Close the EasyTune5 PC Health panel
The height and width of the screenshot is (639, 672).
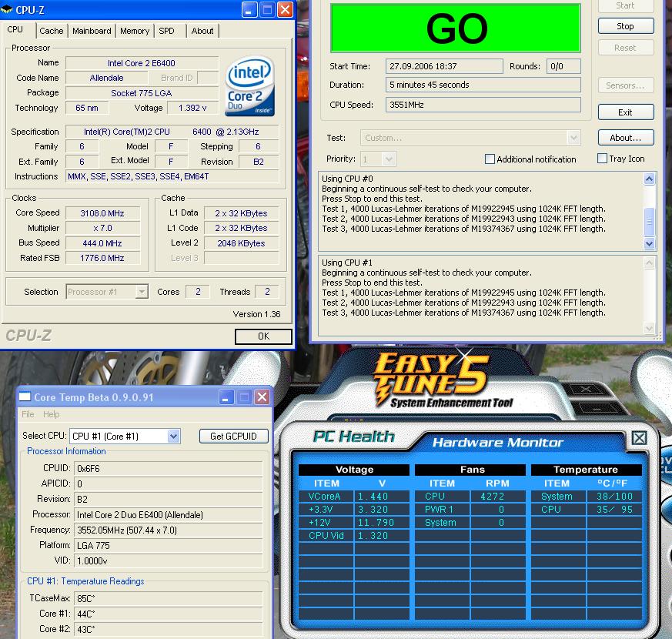pyautogui.click(x=639, y=438)
